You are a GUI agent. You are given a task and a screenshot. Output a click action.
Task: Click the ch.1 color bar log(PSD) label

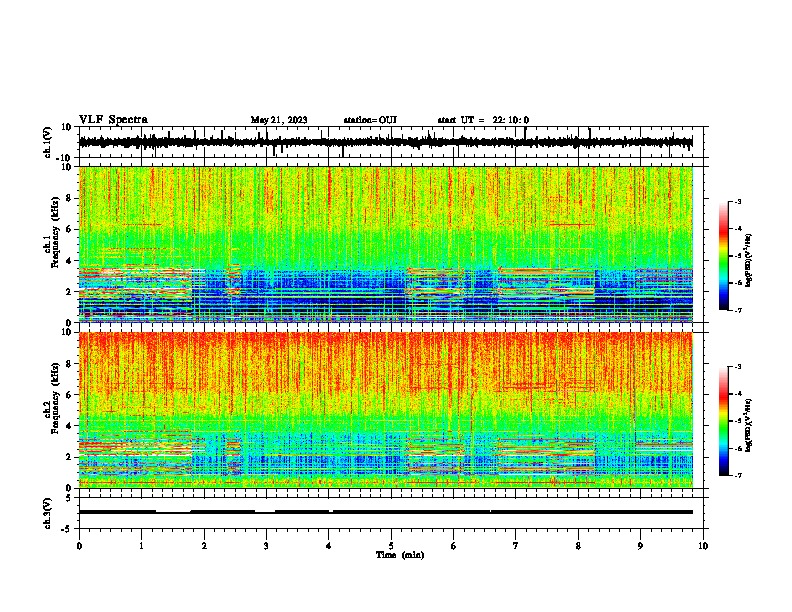click(749, 261)
